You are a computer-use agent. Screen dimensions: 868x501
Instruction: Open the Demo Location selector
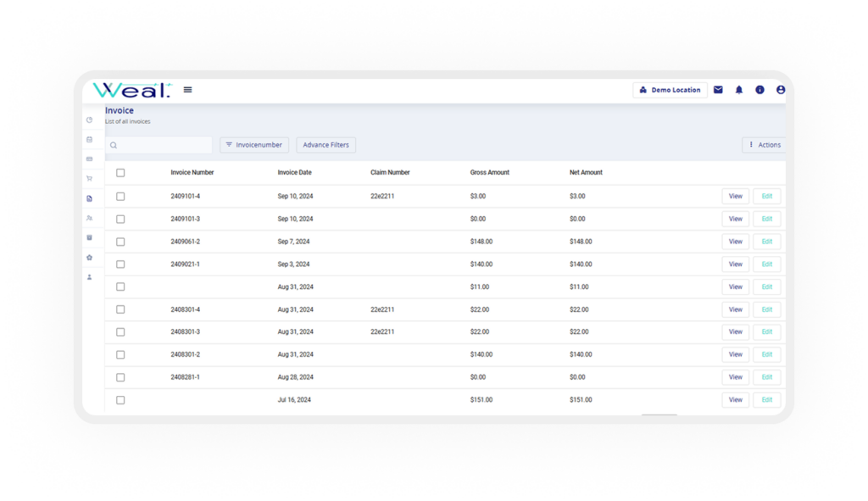pyautogui.click(x=670, y=90)
